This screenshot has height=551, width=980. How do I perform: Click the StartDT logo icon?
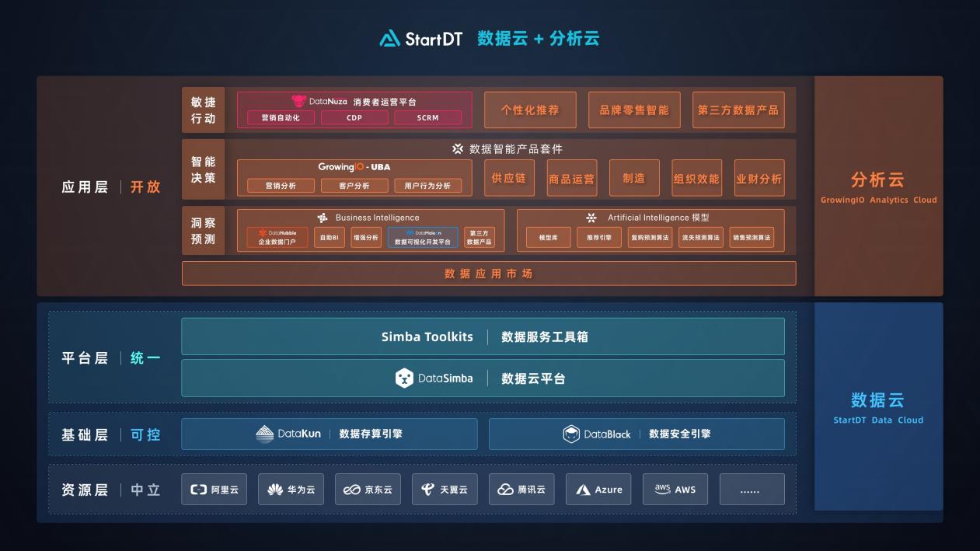click(x=390, y=38)
